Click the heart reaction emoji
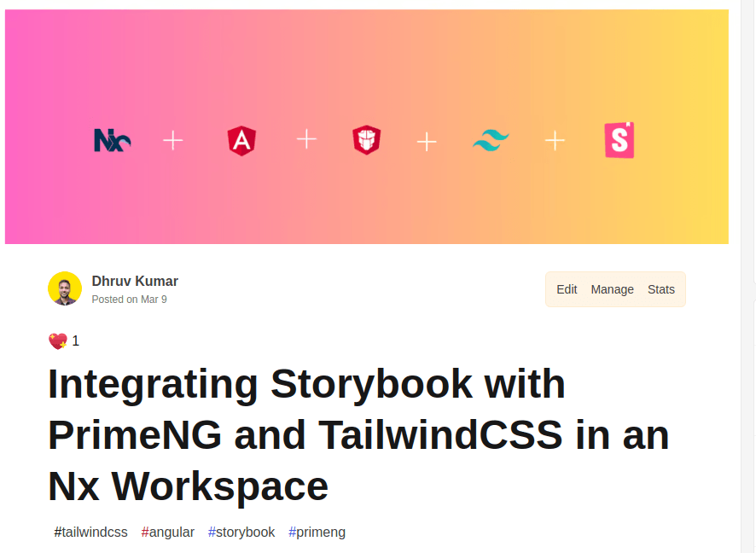The width and height of the screenshot is (756, 553). pyautogui.click(x=58, y=341)
